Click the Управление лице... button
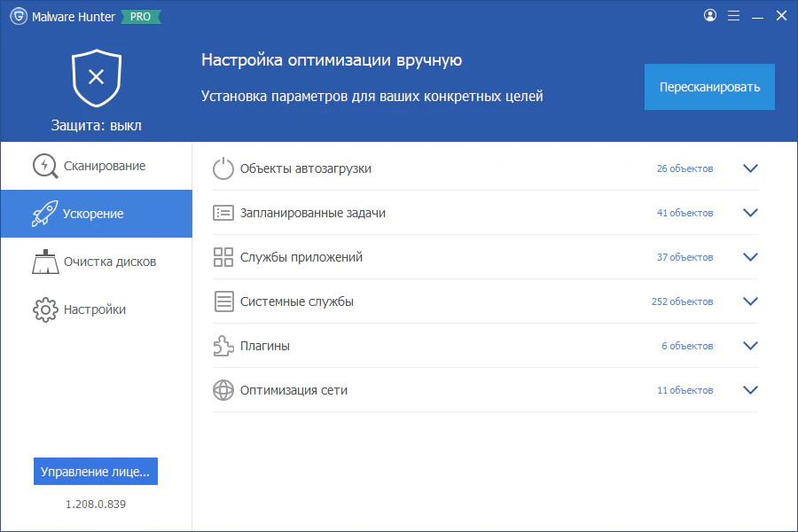Viewport: 798px width, 532px height. [95, 471]
